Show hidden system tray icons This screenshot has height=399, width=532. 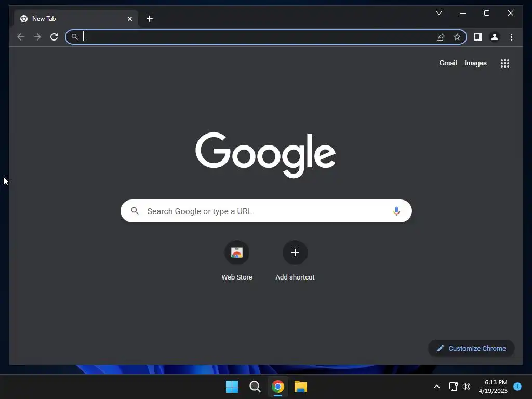pos(437,387)
